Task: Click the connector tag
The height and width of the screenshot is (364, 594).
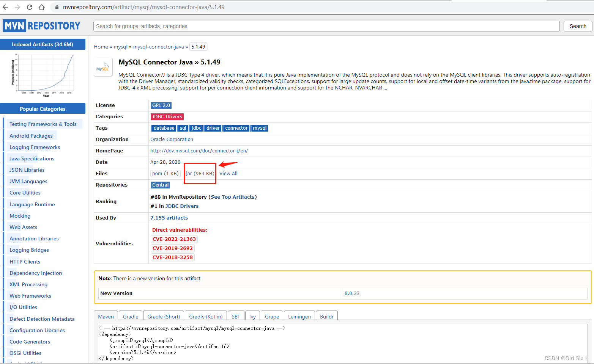Action: click(x=236, y=128)
